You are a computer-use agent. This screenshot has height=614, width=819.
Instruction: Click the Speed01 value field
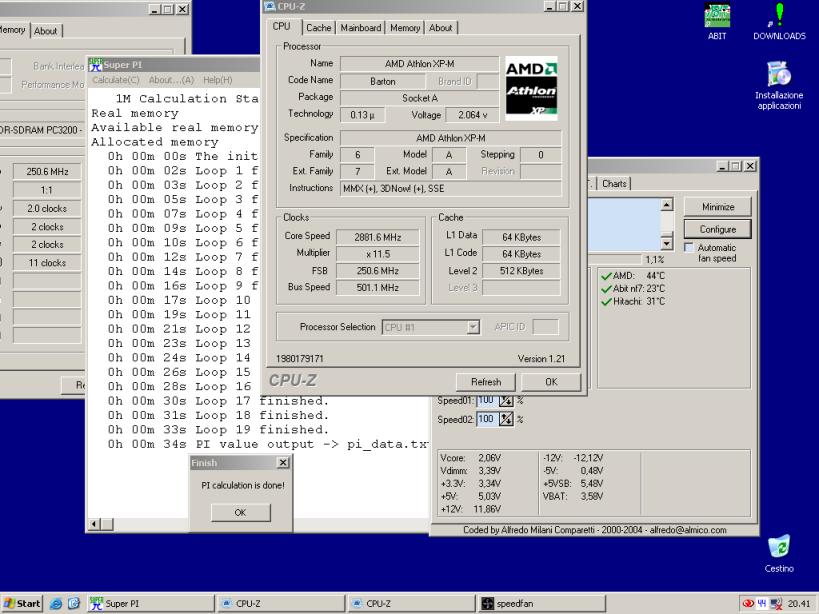click(487, 400)
